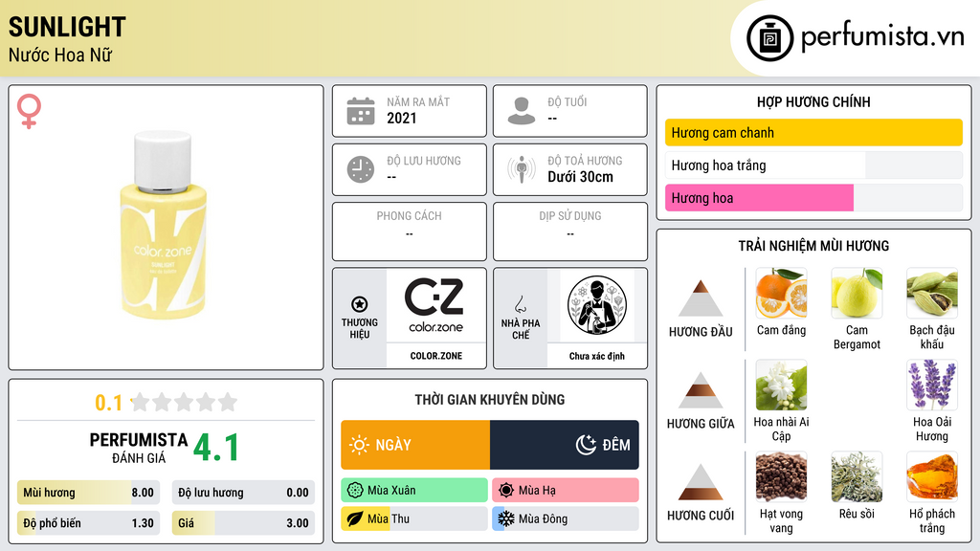
Task: Click the Cam đắng orange image
Action: (x=781, y=293)
